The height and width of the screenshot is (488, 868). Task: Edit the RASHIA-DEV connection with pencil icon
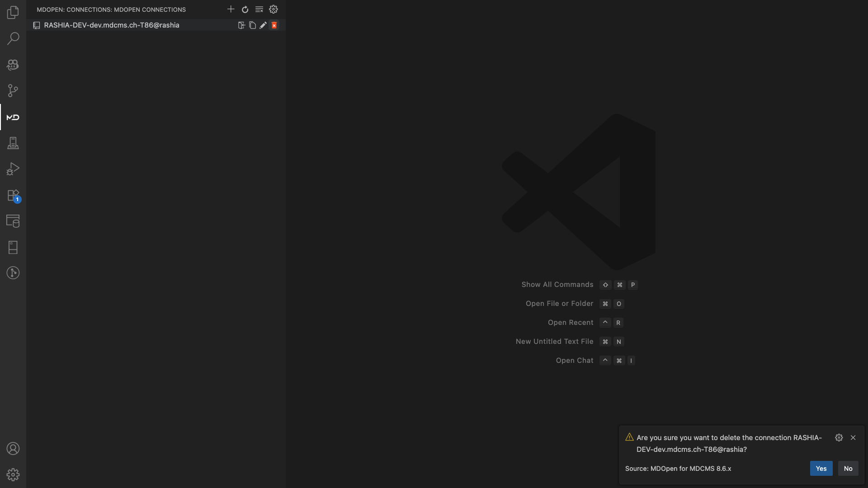[263, 25]
